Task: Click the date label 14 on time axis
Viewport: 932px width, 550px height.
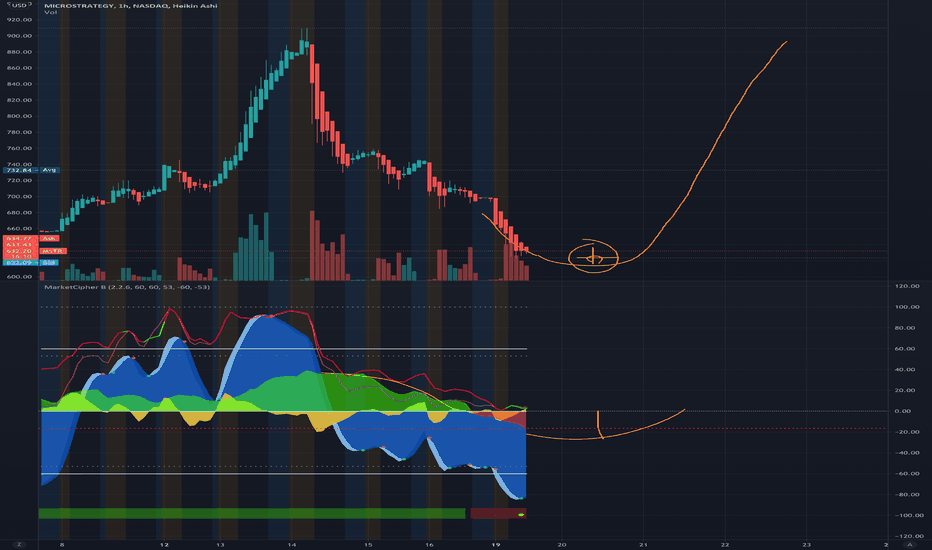Action: click(292, 545)
